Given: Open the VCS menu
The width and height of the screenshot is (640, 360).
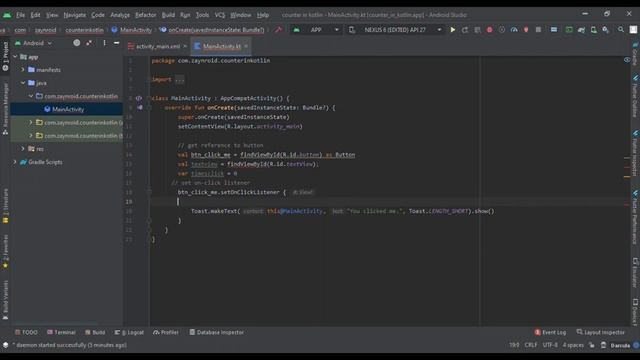Looking at the screenshot, I should (x=220, y=15).
